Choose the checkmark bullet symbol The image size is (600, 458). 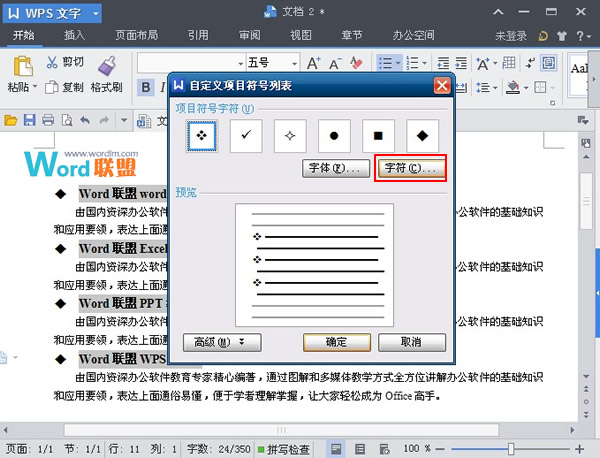point(246,134)
